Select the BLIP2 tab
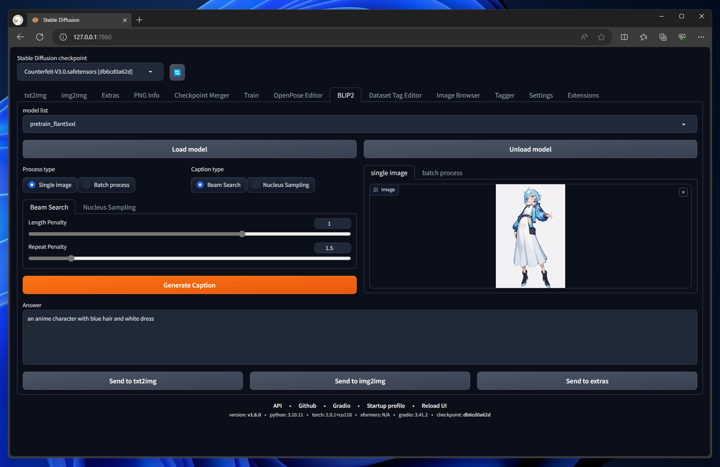720x467 pixels. click(x=346, y=95)
